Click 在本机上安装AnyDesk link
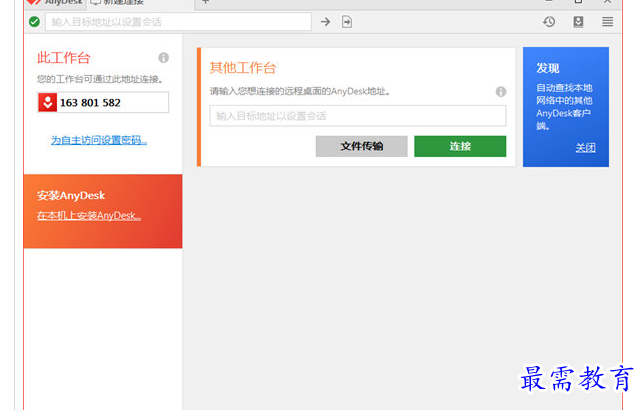This screenshot has width=642, height=410. coord(89,215)
